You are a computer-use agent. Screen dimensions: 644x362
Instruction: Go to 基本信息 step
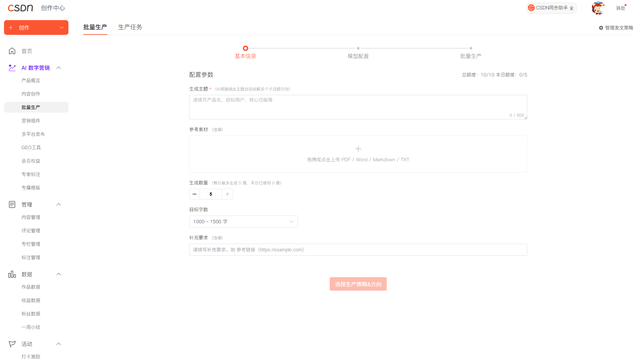(x=246, y=53)
